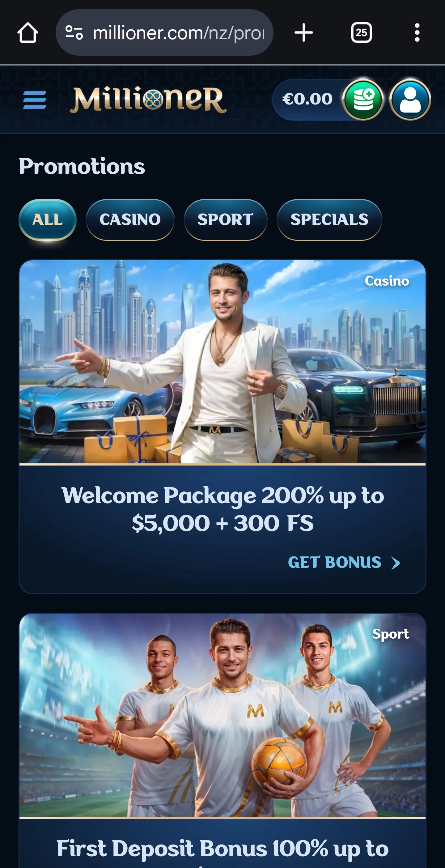Open the hamburger navigation menu

coord(35,100)
